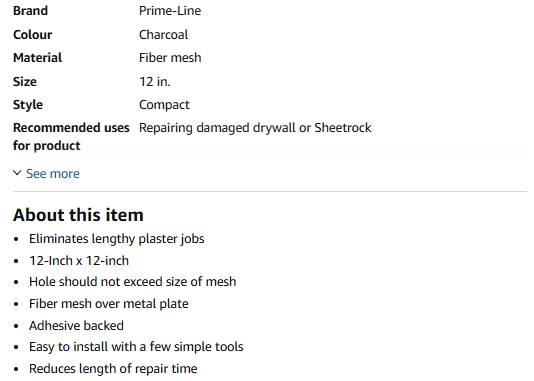
Task: Select the Size label
Action: coord(25,81)
